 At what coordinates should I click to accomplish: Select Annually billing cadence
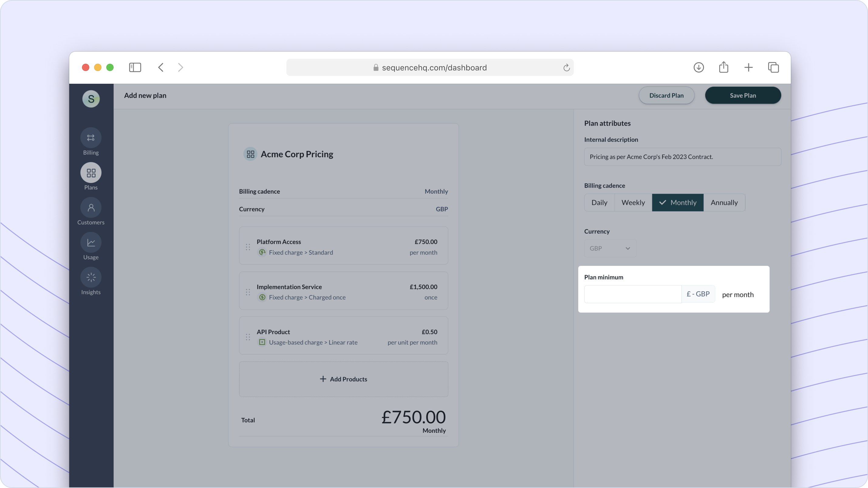click(724, 202)
